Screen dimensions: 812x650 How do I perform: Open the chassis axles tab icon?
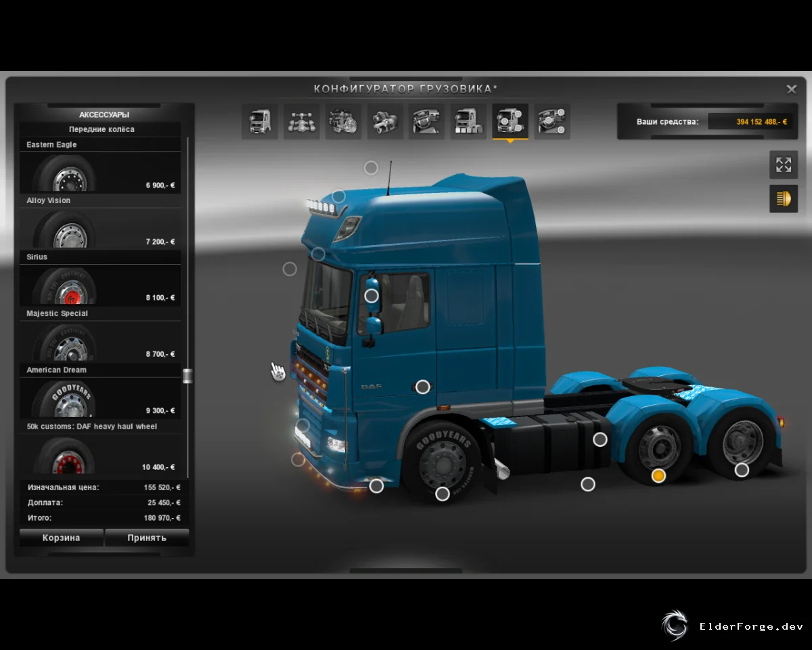(302, 122)
